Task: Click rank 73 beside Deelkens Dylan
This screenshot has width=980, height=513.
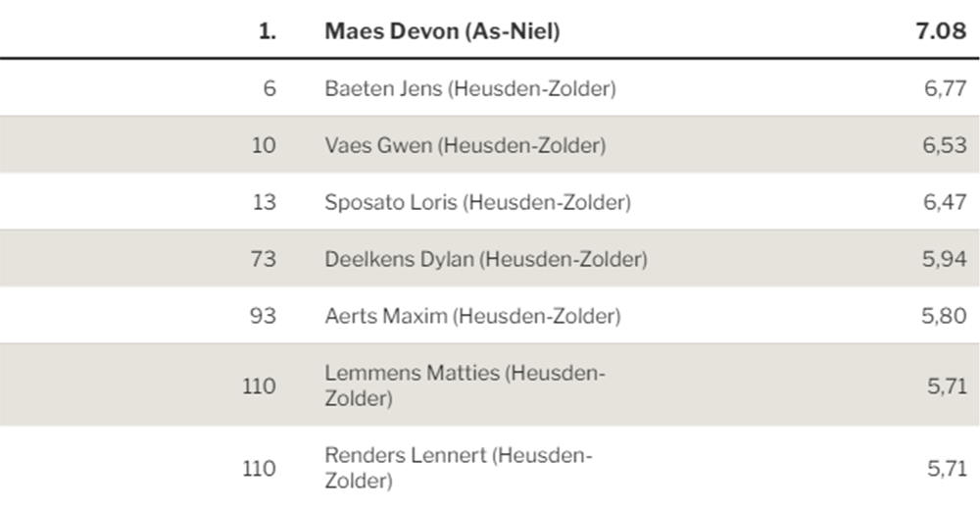Action: tap(263, 259)
